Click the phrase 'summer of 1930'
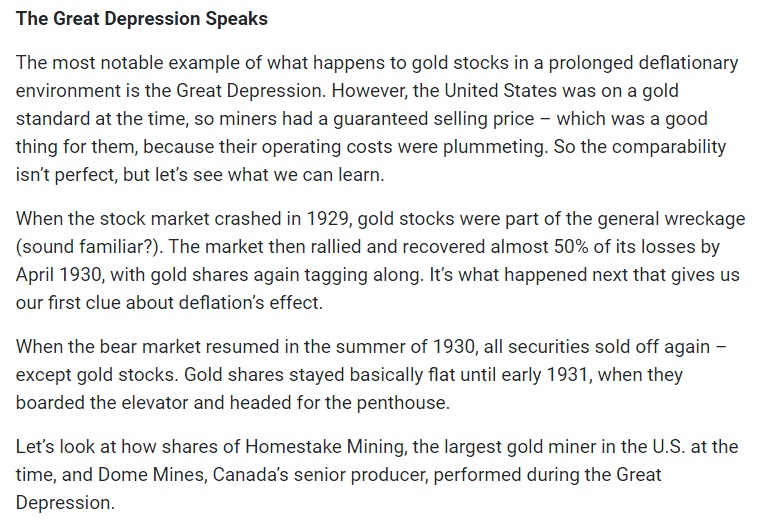The height and width of the screenshot is (530, 760). (405, 347)
